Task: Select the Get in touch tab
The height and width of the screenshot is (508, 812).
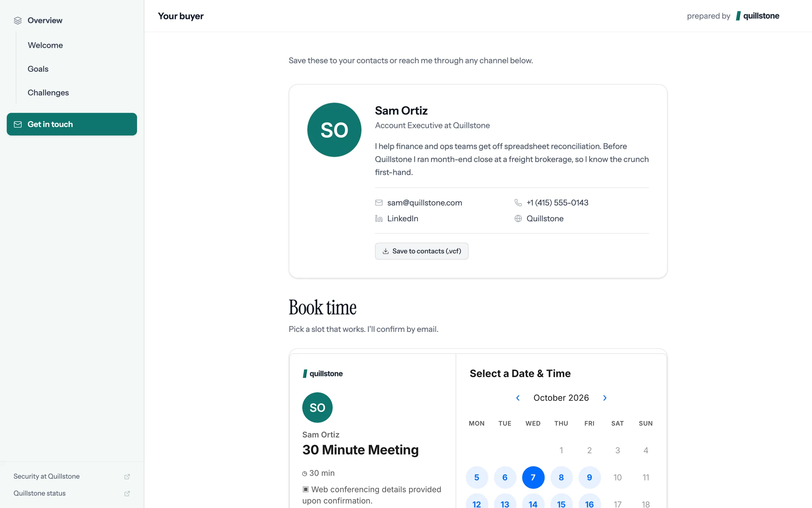Action: [x=72, y=124]
